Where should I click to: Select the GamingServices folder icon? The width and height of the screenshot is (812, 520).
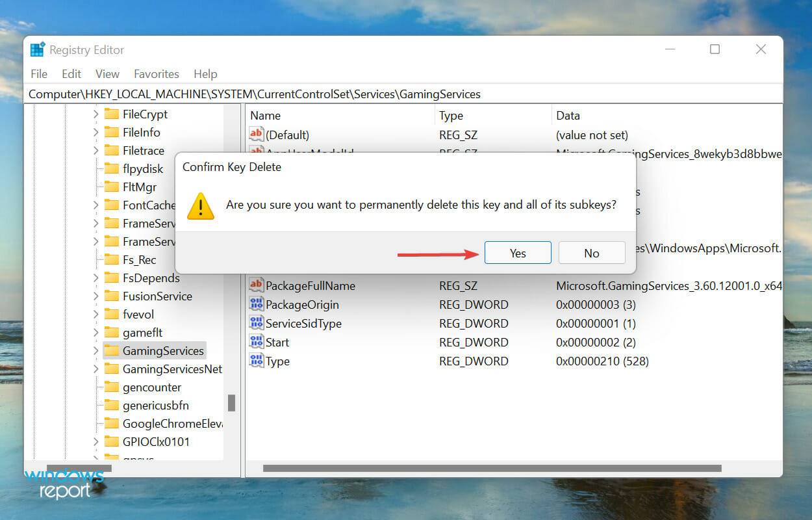point(112,350)
